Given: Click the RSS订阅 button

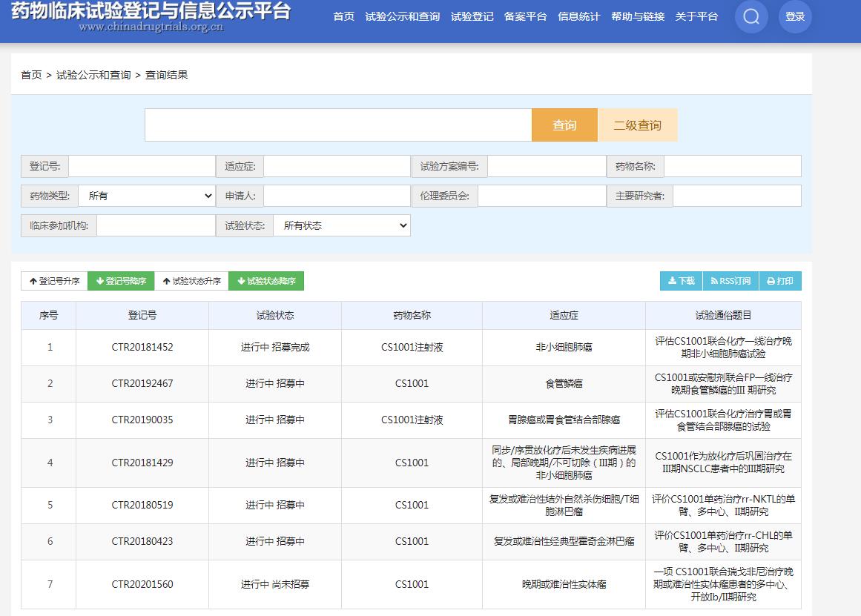Looking at the screenshot, I should 730,281.
